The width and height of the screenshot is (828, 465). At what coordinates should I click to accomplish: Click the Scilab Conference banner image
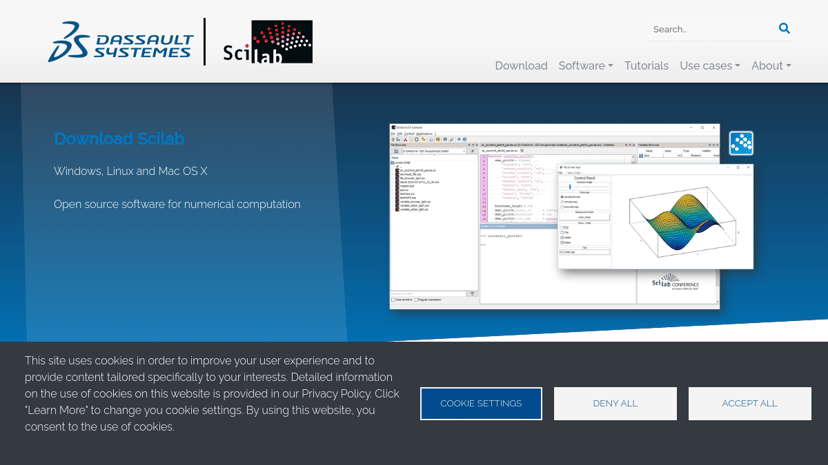click(x=675, y=283)
